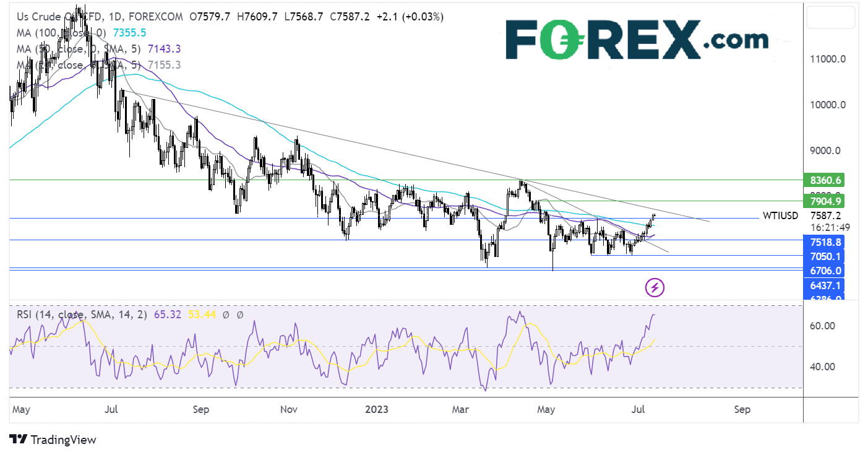Click the Nov label on the time axis
The height and width of the screenshot is (452, 868).
289,410
